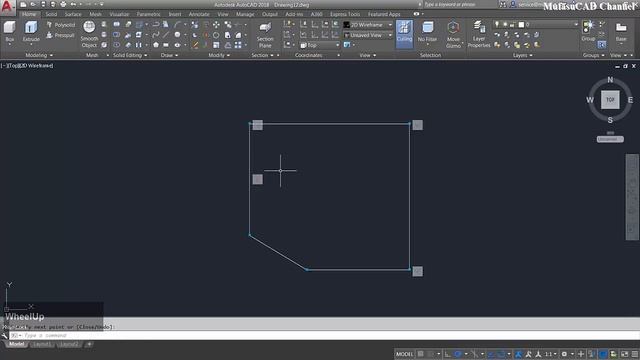
Task: Activate the Presspull tool
Action: coord(60,36)
